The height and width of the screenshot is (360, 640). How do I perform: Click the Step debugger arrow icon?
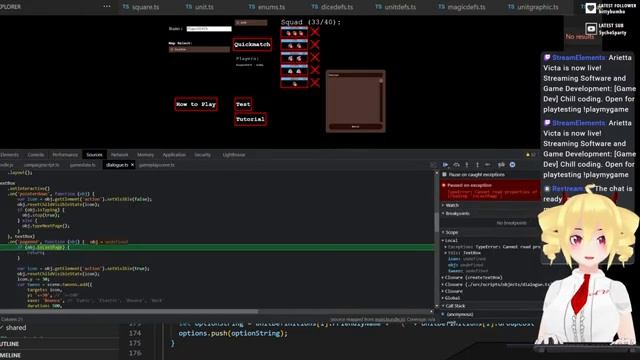488,164
